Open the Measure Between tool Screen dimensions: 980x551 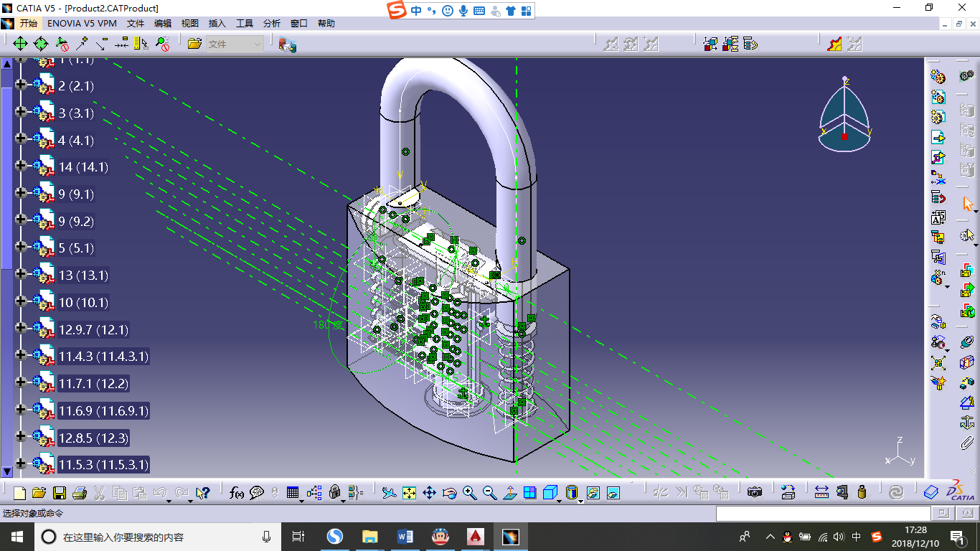[x=821, y=493]
